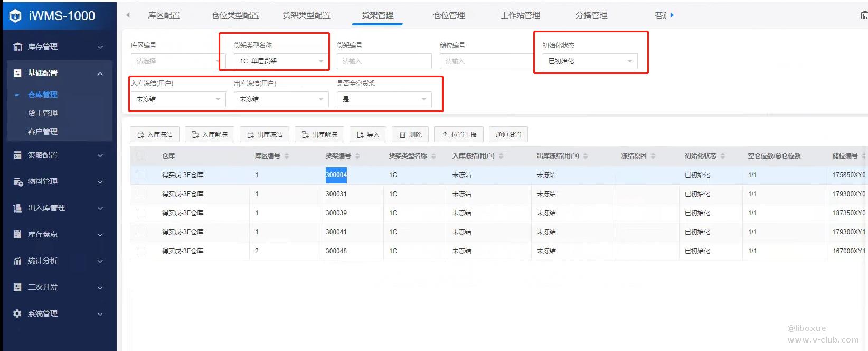Click the 货架编号 input field
The width and height of the screenshot is (868, 351).
coord(384,61)
